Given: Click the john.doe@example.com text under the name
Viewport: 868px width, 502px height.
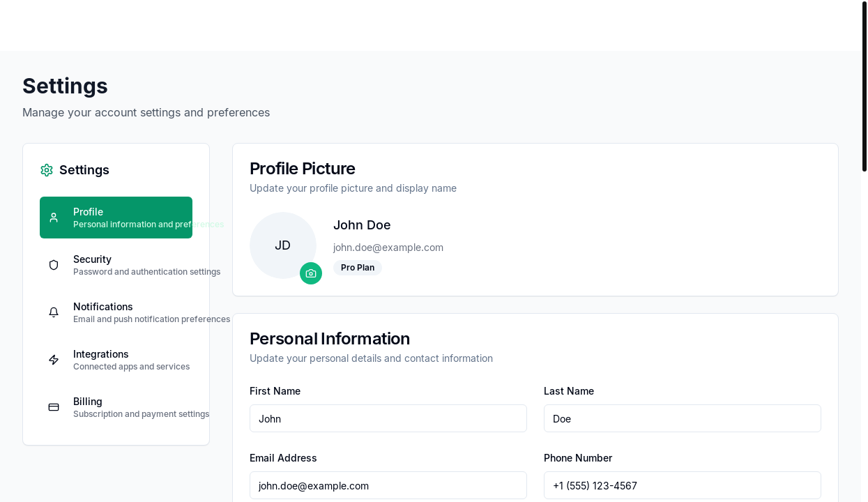Looking at the screenshot, I should [388, 248].
